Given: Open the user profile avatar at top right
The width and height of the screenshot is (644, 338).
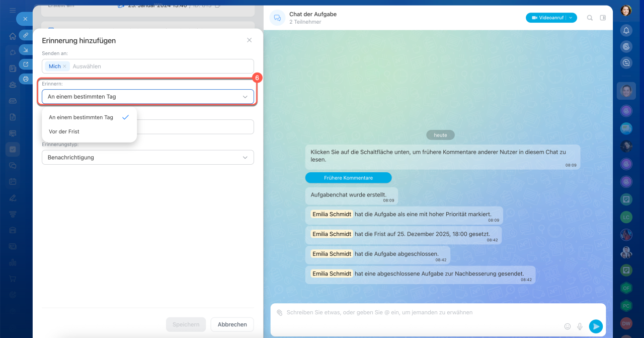Looking at the screenshot, I should pyautogui.click(x=626, y=10).
